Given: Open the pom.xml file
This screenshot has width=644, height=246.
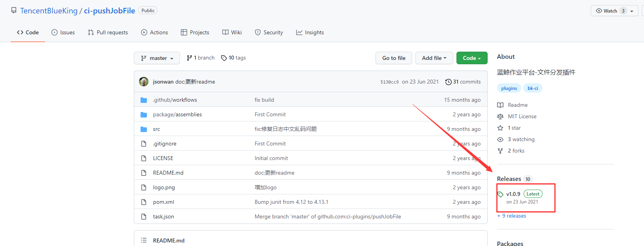Looking at the screenshot, I should (163, 202).
